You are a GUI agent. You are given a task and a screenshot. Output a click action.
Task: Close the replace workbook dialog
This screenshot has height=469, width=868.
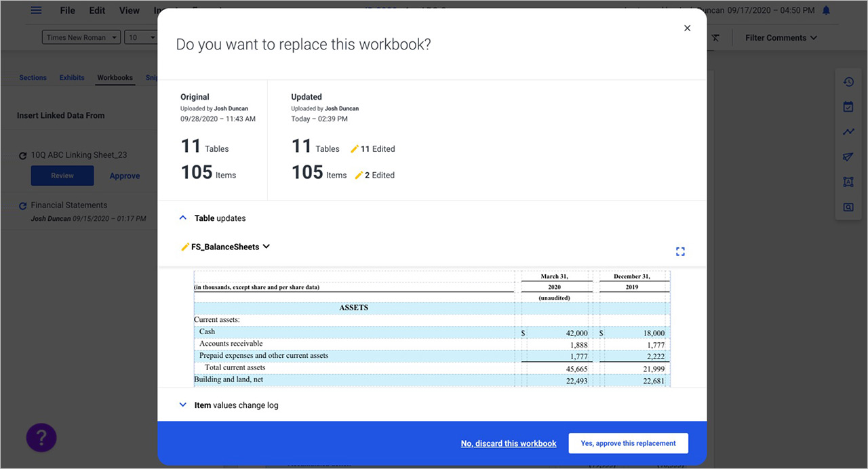(x=687, y=28)
